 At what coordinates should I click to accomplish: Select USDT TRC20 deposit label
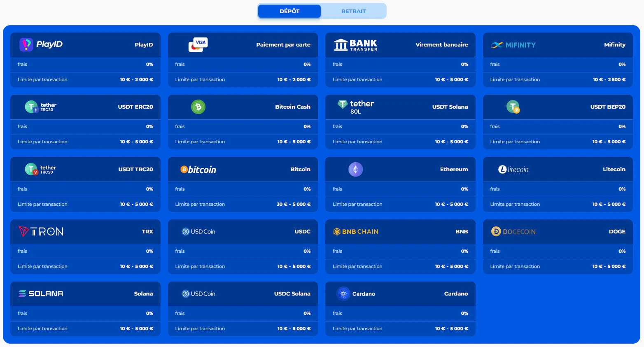[135, 169]
